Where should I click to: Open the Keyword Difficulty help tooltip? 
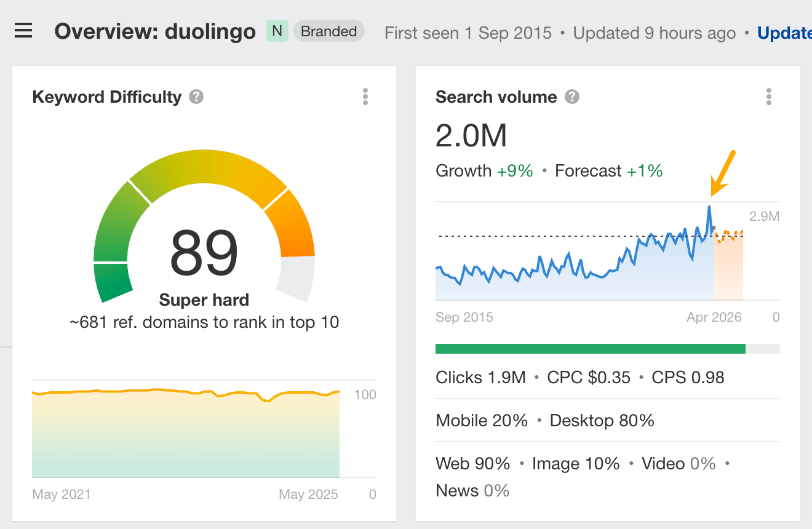point(196,97)
